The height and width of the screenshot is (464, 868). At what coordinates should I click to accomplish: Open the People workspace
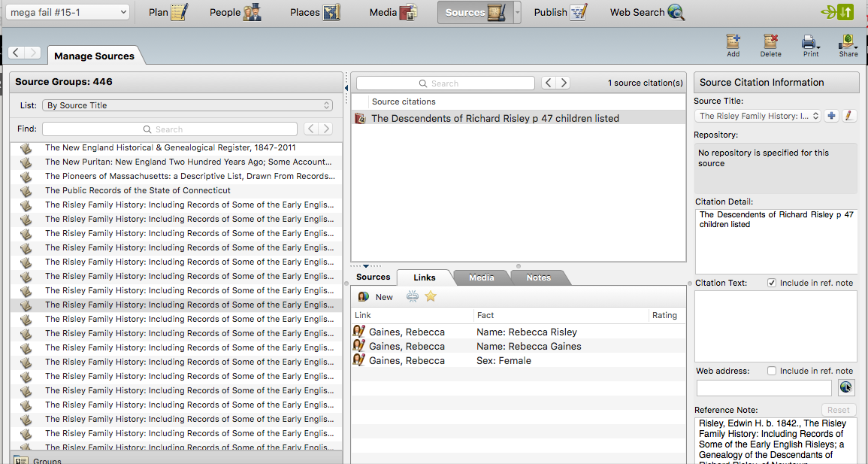235,12
